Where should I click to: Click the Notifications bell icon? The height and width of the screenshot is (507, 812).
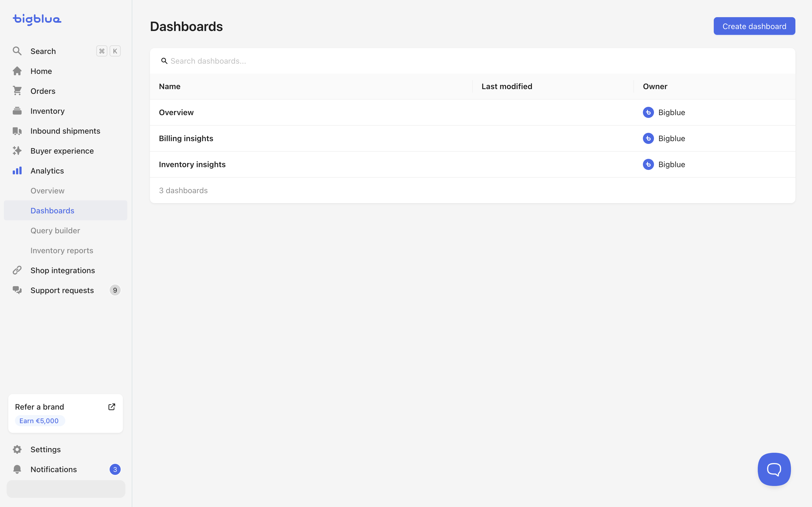(x=17, y=469)
